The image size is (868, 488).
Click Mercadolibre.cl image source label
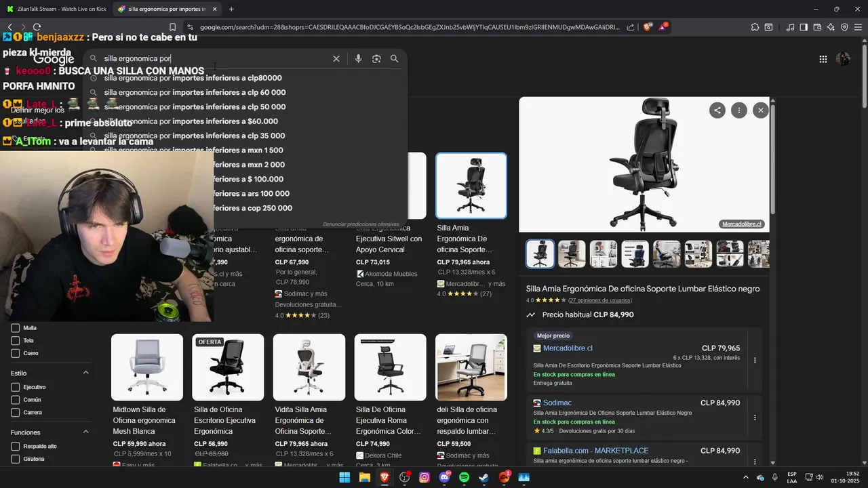tap(741, 224)
